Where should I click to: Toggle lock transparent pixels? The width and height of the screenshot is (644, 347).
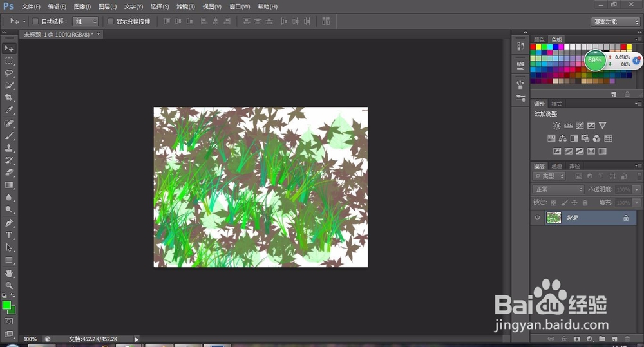(554, 202)
